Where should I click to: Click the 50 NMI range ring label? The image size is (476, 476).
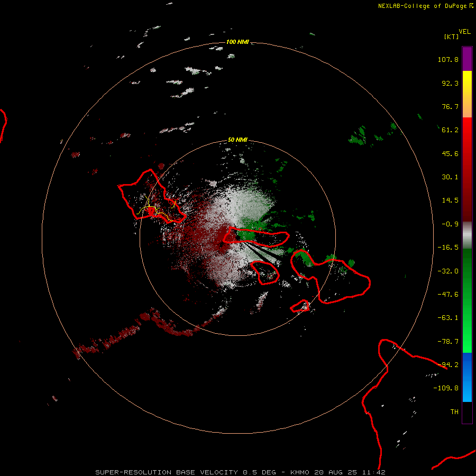[237, 140]
